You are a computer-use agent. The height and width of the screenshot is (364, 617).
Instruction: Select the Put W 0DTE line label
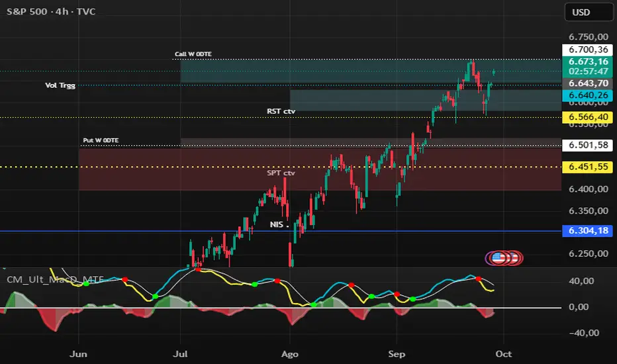101,140
